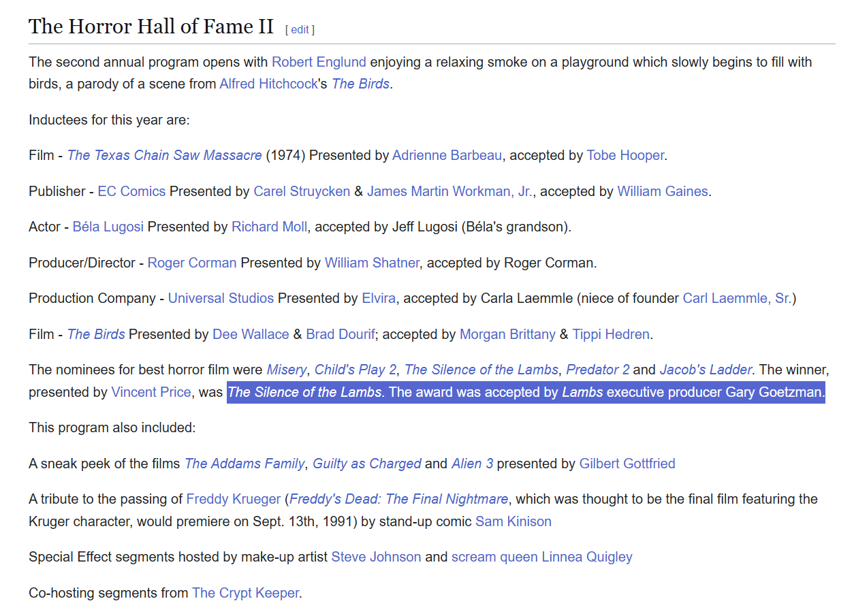Open The Texas Chain Saw Massacre link
Viewport: 854px width, 616px height.
[x=164, y=155]
